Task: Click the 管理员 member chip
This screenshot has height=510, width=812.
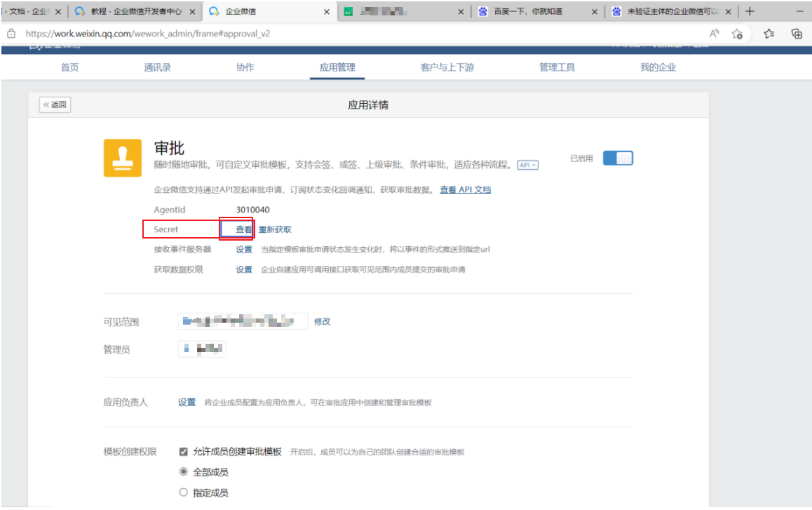Action: pos(202,349)
